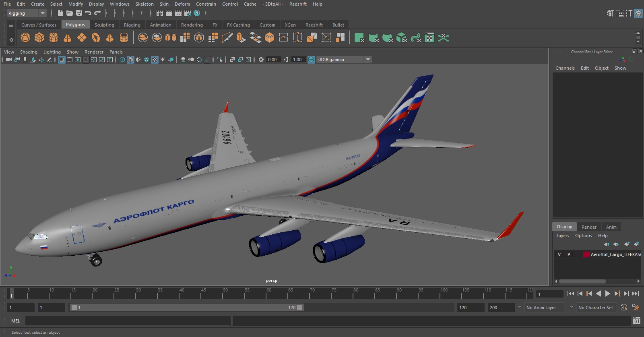644x337 pixels.
Task: Go to start of playback range
Action: point(571,294)
